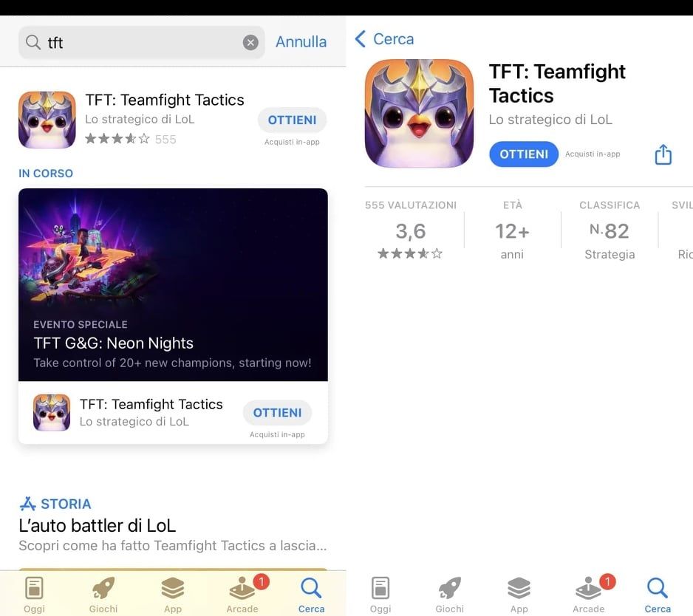The width and height of the screenshot is (693, 616).
Task: Select the 'CLASSIFICA' header on the detail page
Action: click(x=610, y=205)
